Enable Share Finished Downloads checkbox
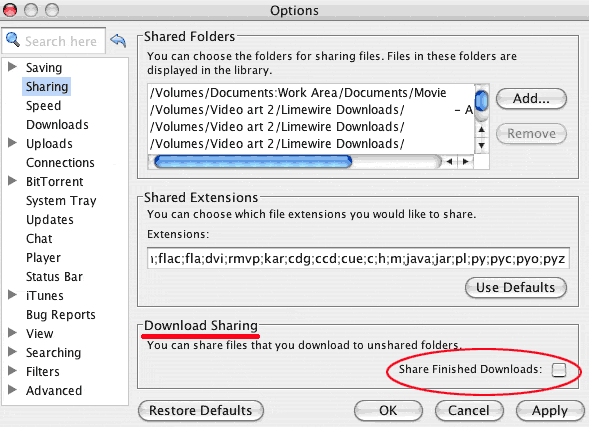The width and height of the screenshot is (589, 427). [559, 370]
